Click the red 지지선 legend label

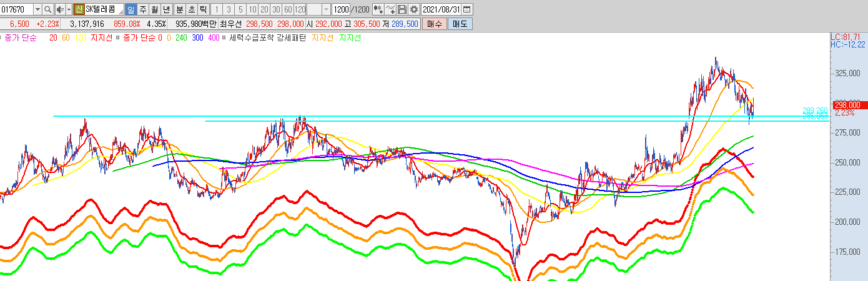click(x=101, y=38)
